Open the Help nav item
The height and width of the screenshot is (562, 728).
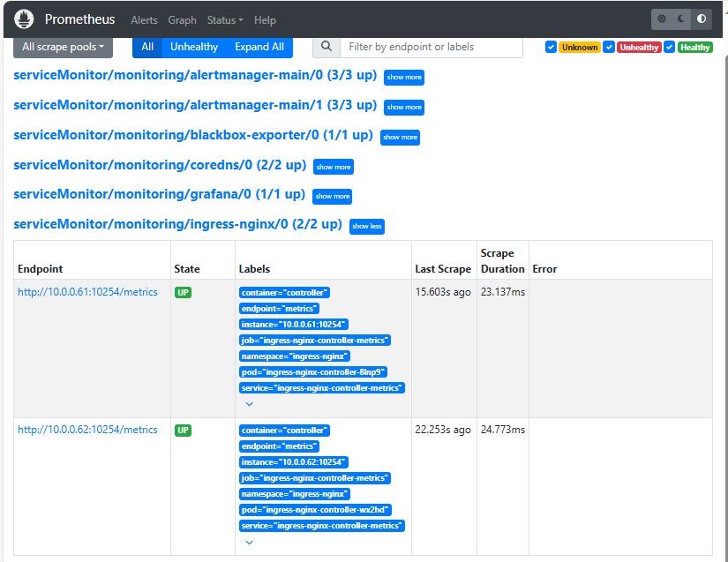[265, 20]
